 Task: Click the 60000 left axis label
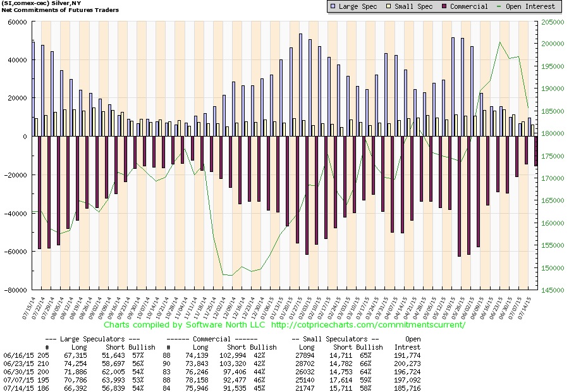pyautogui.click(x=18, y=22)
